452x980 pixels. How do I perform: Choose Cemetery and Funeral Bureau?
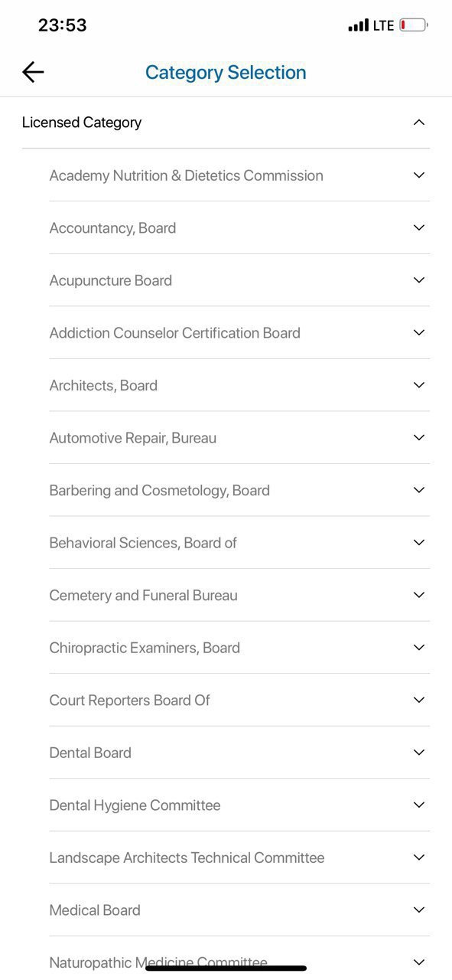coord(239,595)
